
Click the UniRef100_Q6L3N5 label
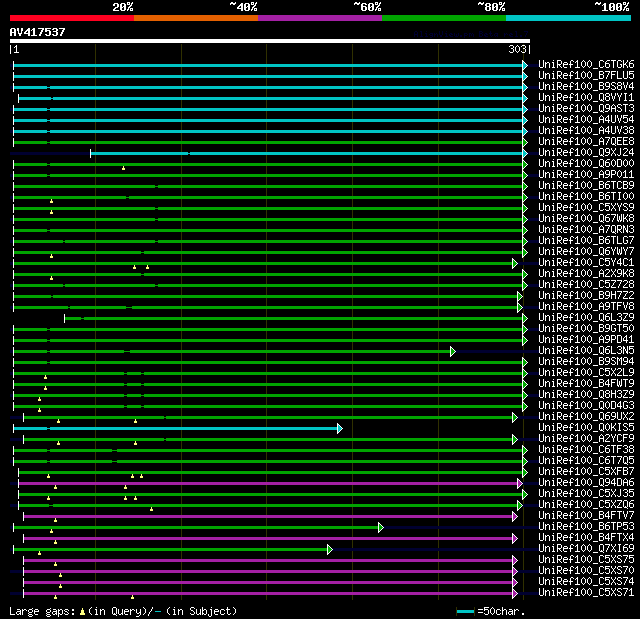[586, 351]
